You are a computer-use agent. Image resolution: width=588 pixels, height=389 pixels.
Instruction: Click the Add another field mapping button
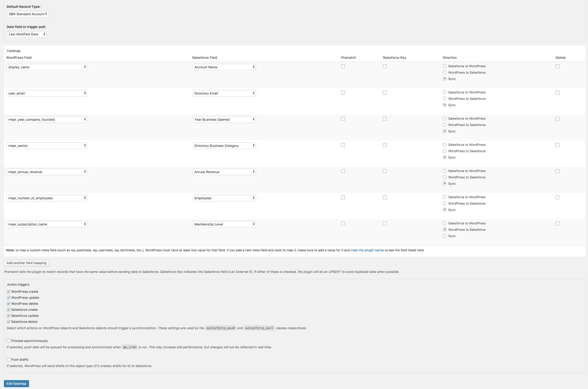26,263
